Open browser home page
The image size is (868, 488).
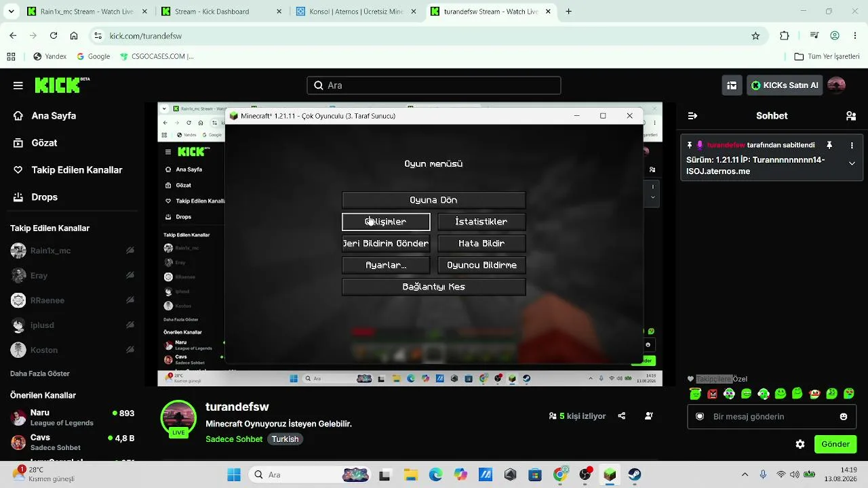click(74, 36)
